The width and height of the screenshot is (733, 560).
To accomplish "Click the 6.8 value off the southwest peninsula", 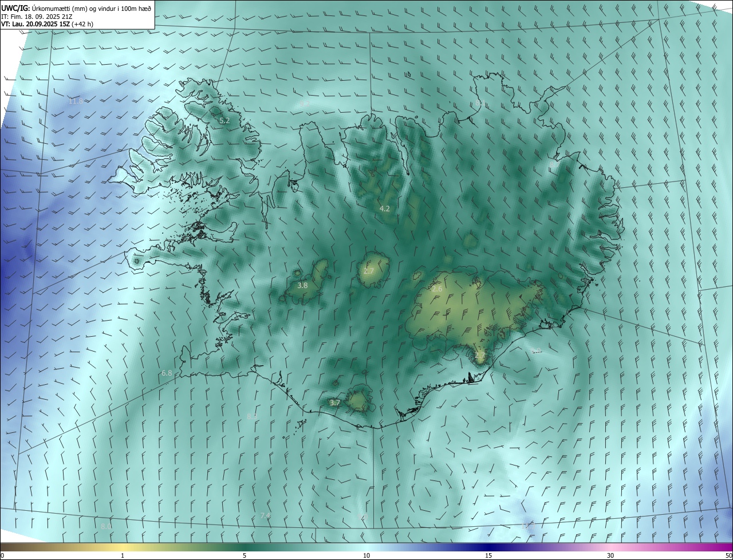I will coord(167,373).
